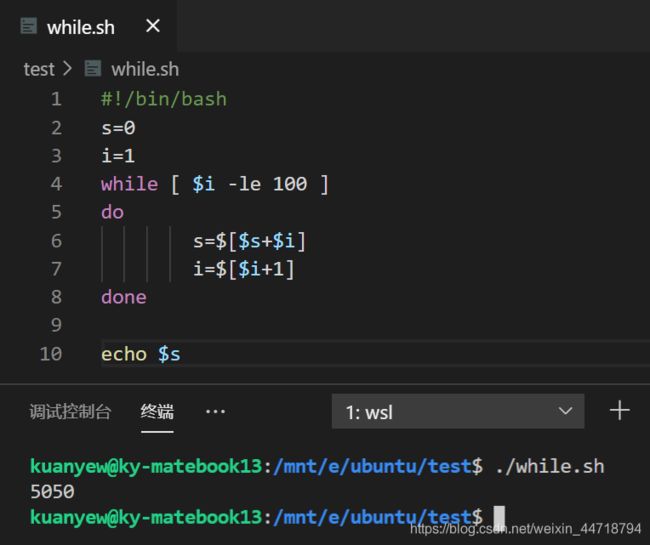
Task: Click the './while.sh' command in terminal
Action: pyautogui.click(x=550, y=467)
